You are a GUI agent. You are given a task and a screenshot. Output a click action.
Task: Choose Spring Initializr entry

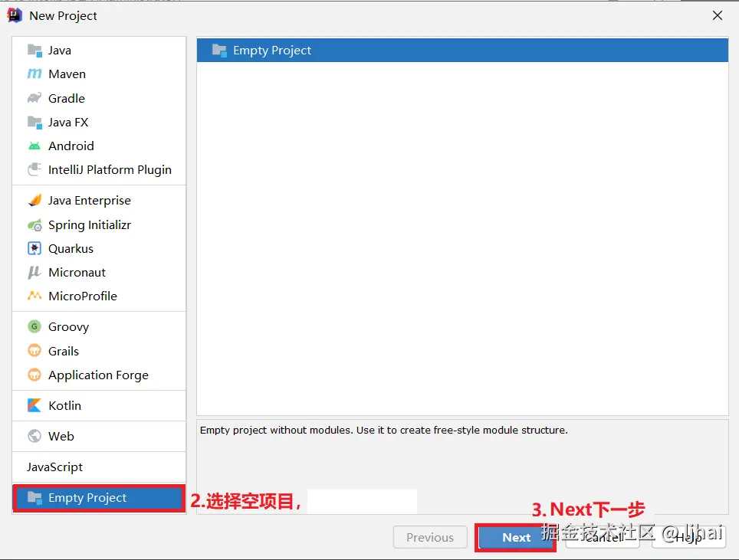pos(99,225)
